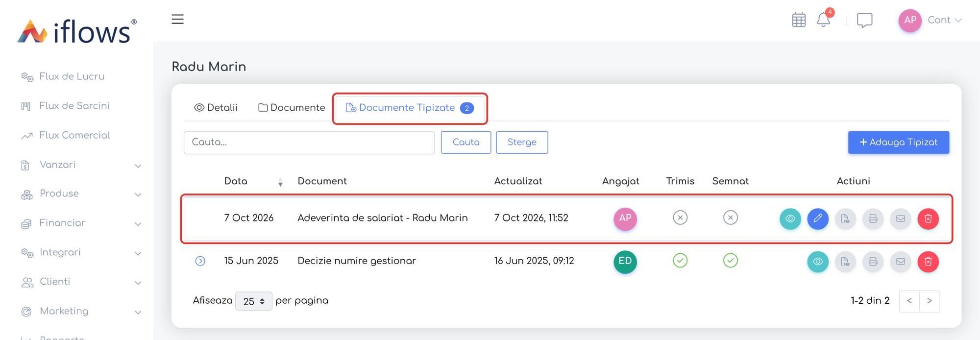The width and height of the screenshot is (980, 340).
Task: Click document name Decizie numire gestionar
Action: (x=357, y=261)
